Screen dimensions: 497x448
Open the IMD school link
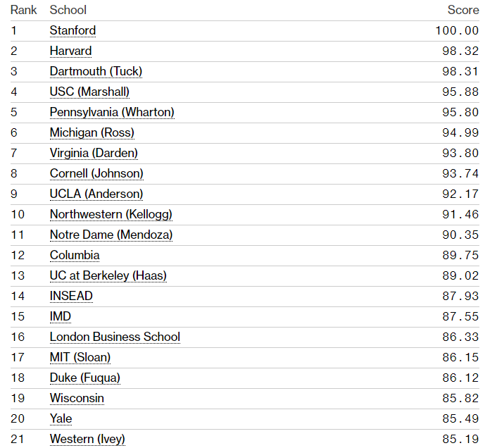click(61, 316)
